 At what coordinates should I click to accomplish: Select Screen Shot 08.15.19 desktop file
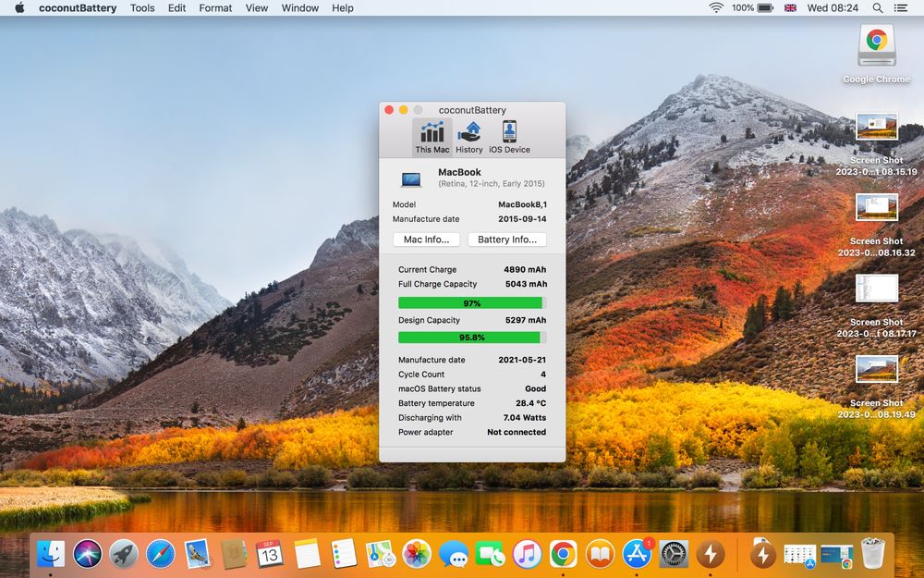(x=876, y=144)
